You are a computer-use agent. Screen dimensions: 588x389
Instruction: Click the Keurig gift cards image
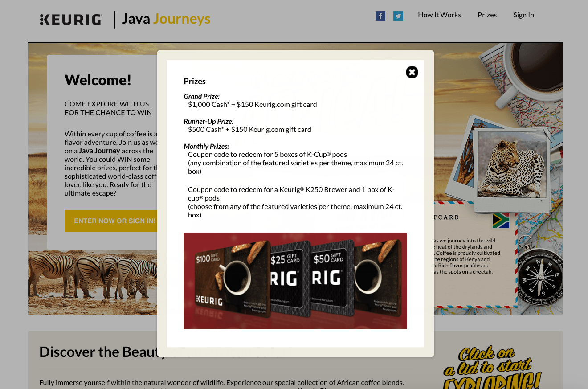295,281
